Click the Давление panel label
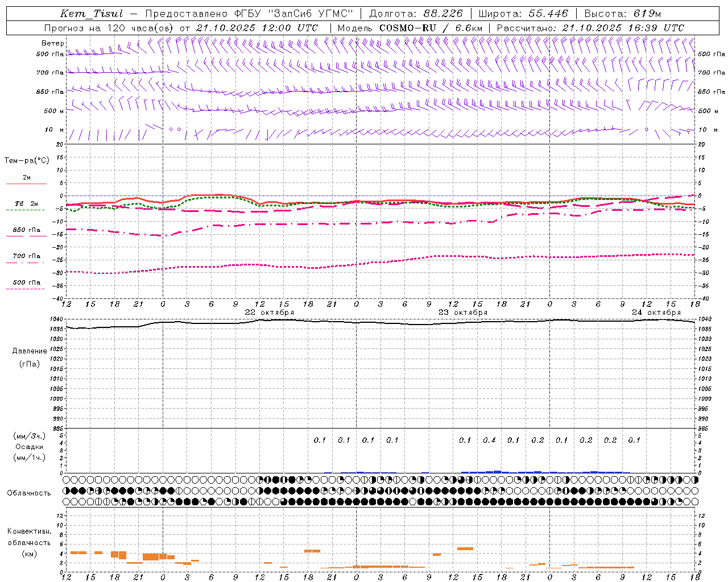The image size is (728, 582). click(x=30, y=351)
